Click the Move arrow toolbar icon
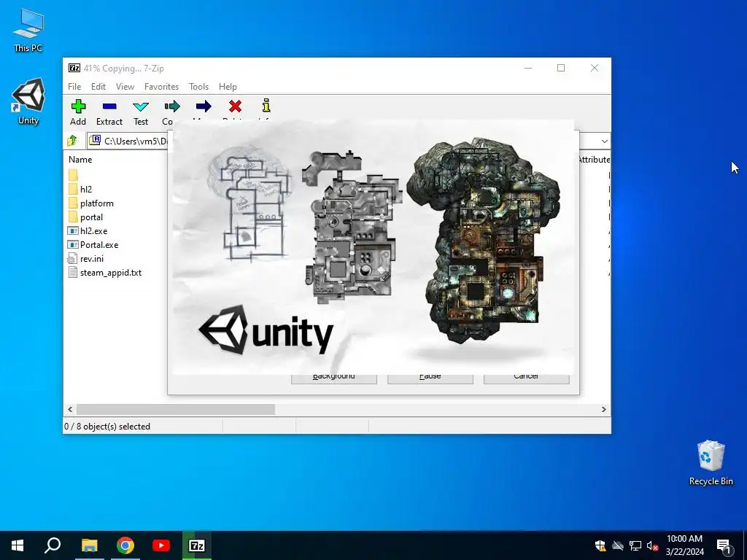This screenshot has height=560, width=747. click(204, 106)
